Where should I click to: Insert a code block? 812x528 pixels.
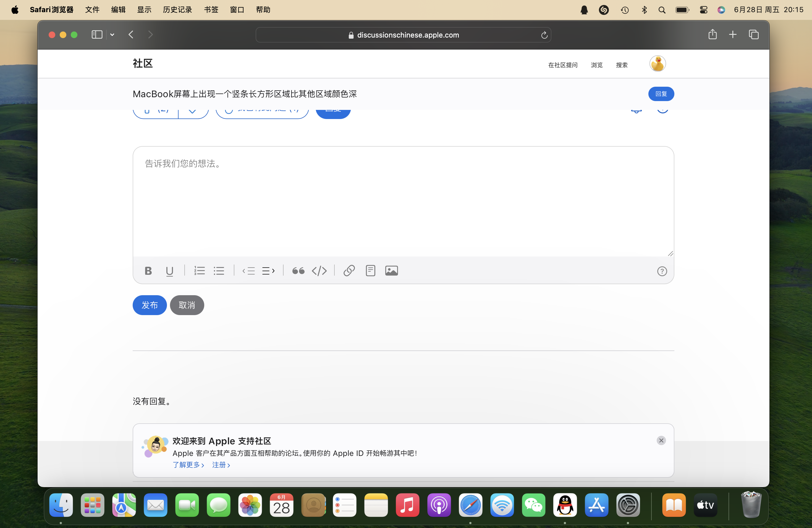[319, 271]
